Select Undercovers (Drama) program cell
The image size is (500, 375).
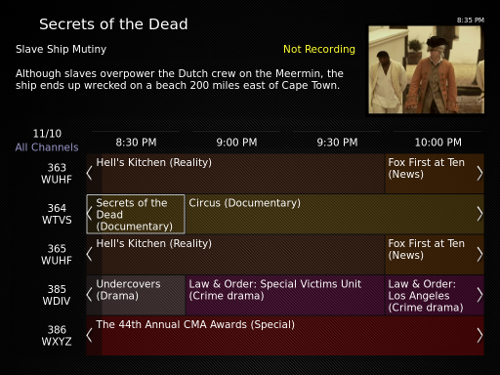[x=136, y=295]
